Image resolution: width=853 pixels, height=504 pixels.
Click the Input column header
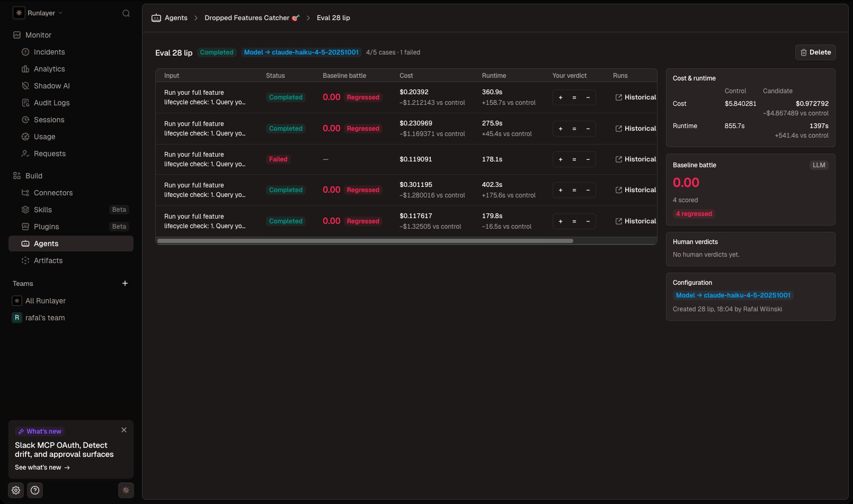point(172,76)
